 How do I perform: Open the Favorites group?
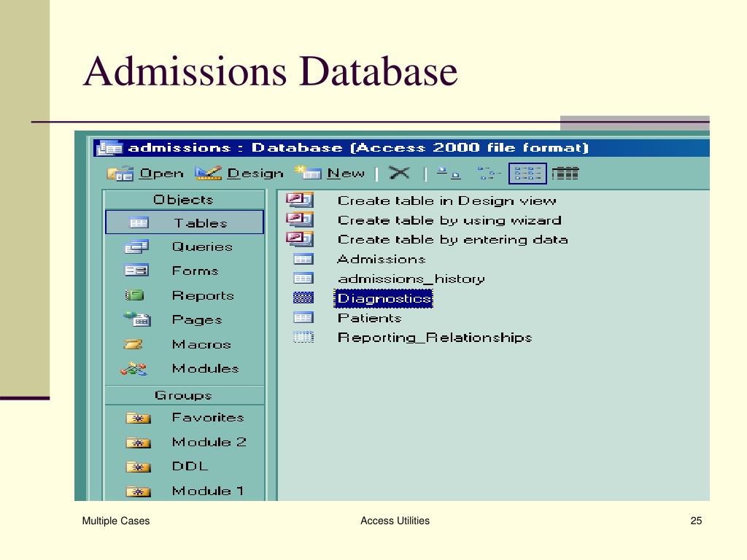click(x=185, y=418)
